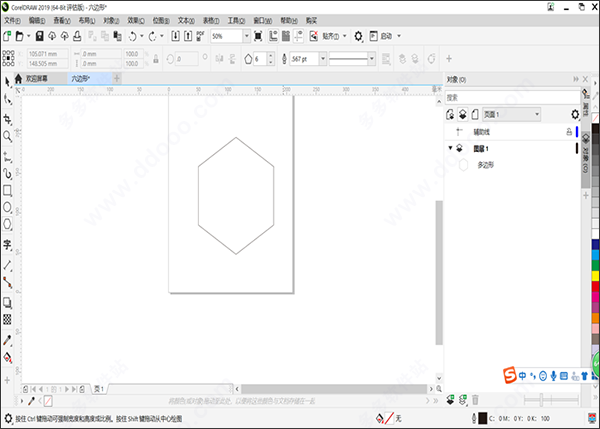Open the Snap To dropdown arrow

344,36
